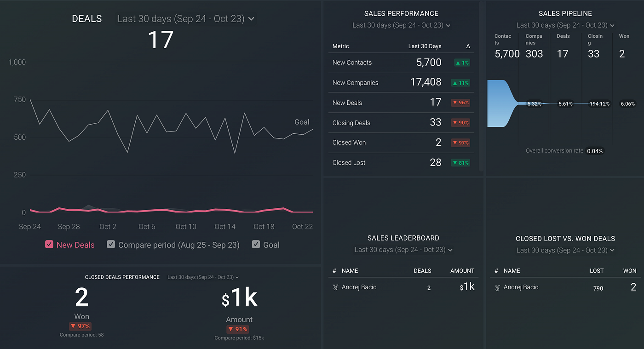
Task: Open Closed Deals Performance date range dropdown
Action: click(x=203, y=277)
